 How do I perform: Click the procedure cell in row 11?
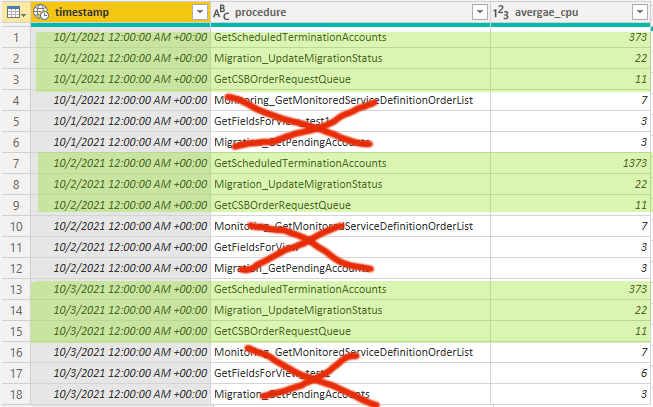pyautogui.click(x=350, y=247)
